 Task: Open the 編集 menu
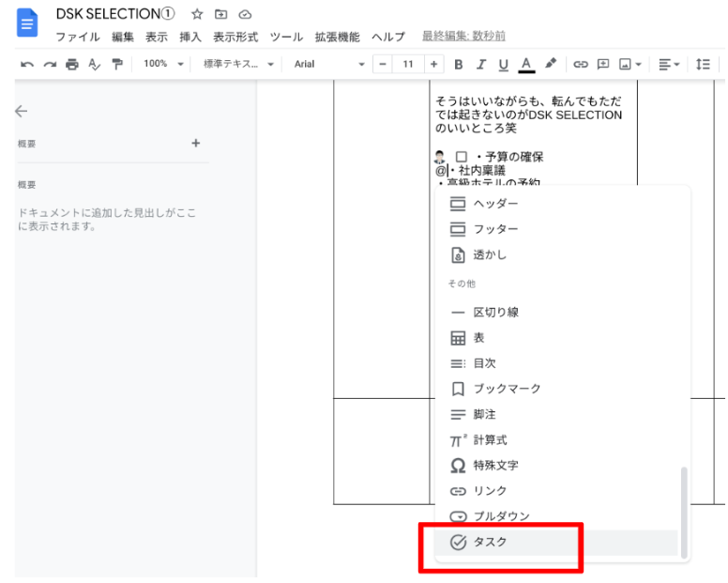pyautogui.click(x=123, y=37)
